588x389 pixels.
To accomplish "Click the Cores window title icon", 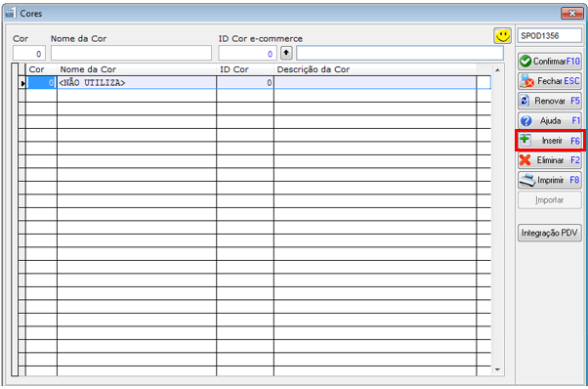I will pos(10,13).
